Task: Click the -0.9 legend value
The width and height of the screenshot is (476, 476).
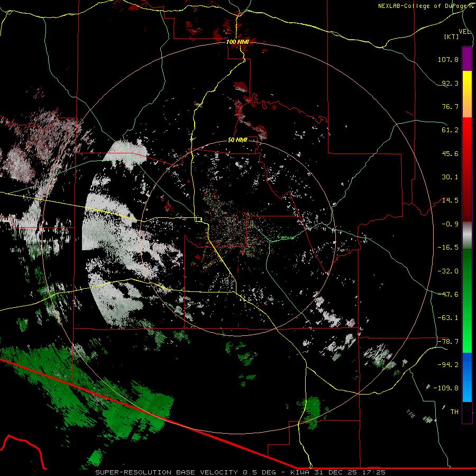Action: [450, 224]
